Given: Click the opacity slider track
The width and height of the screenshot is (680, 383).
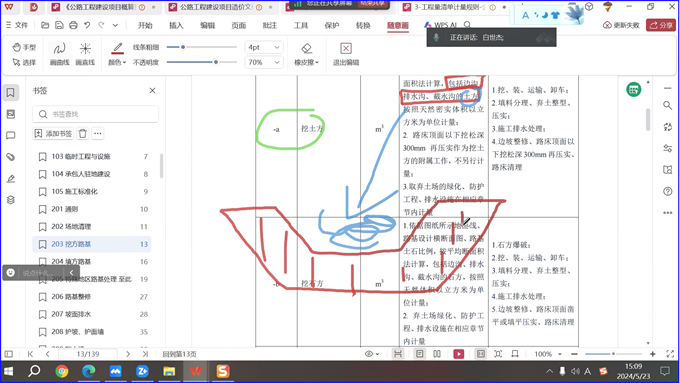Looking at the screenshot, I should 202,62.
